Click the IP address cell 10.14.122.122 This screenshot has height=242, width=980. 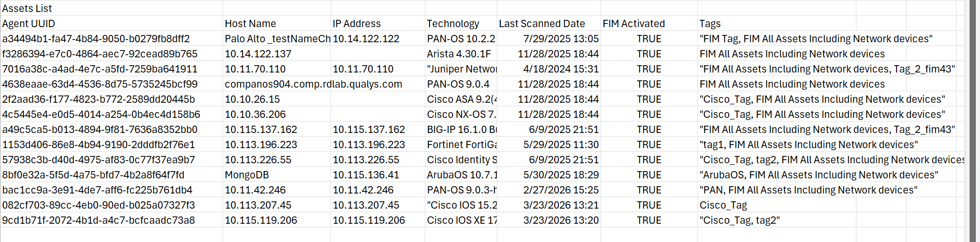pyautogui.click(x=366, y=39)
